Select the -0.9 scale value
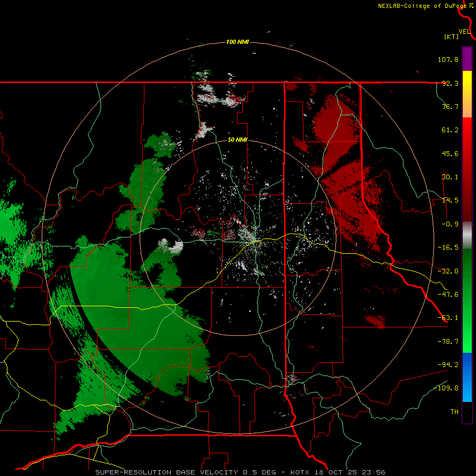 (x=450, y=224)
